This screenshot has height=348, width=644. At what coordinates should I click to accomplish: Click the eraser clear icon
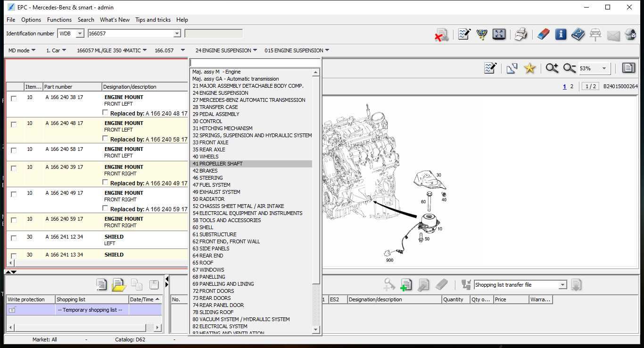tap(544, 34)
